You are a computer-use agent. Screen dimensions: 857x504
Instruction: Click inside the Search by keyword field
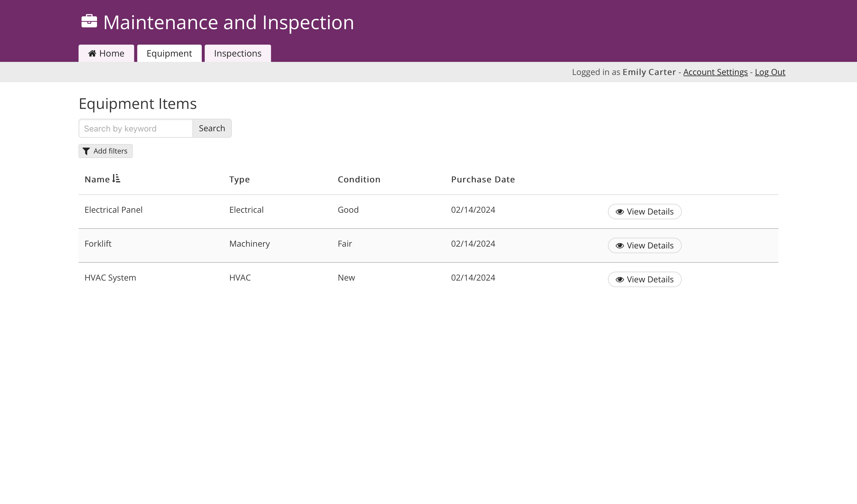[135, 128]
